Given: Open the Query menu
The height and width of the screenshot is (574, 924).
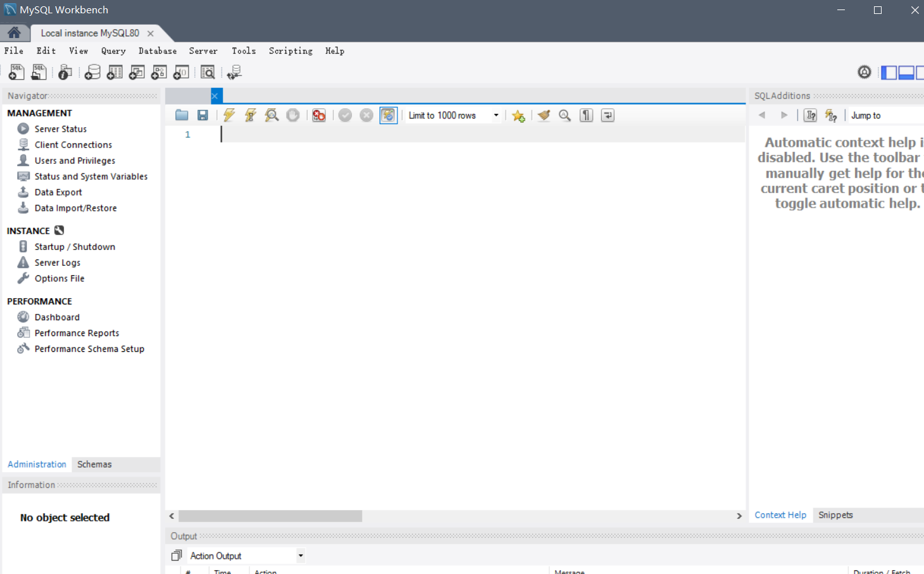Looking at the screenshot, I should coord(113,51).
